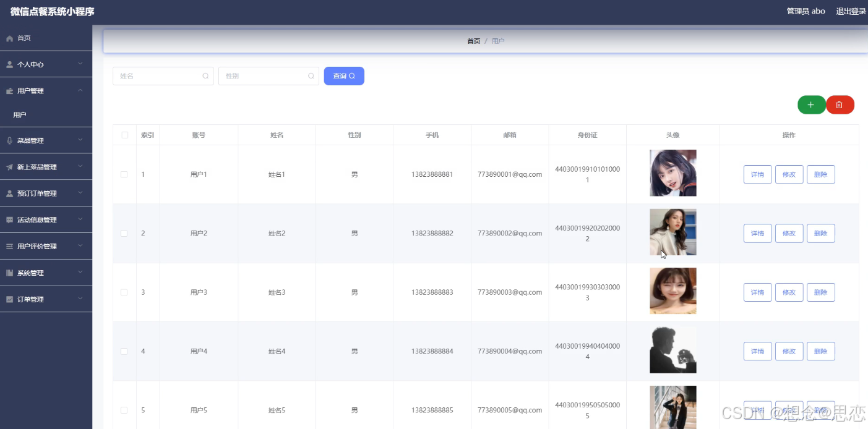Screen dimensions: 868x429
Task: Expand the 新上菜品管理 menu chevron
Action: pyautogui.click(x=80, y=166)
